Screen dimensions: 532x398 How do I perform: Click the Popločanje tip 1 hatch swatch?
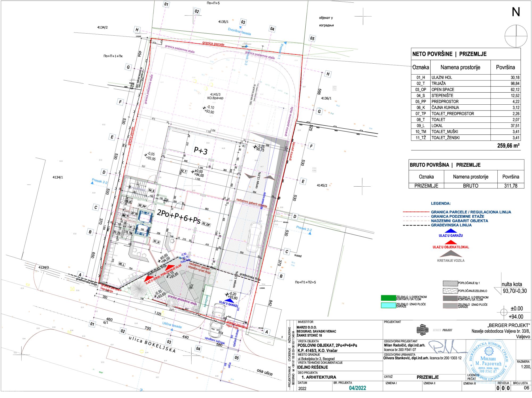click(450, 283)
